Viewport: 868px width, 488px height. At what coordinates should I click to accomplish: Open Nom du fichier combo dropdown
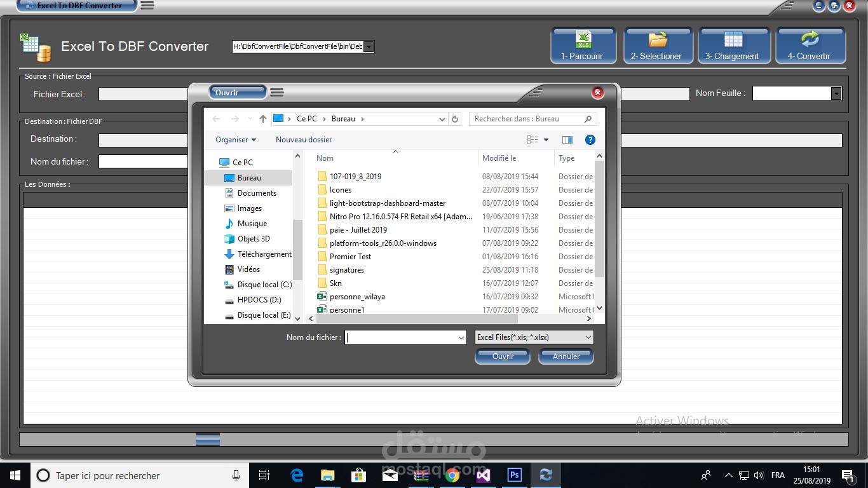(x=461, y=337)
